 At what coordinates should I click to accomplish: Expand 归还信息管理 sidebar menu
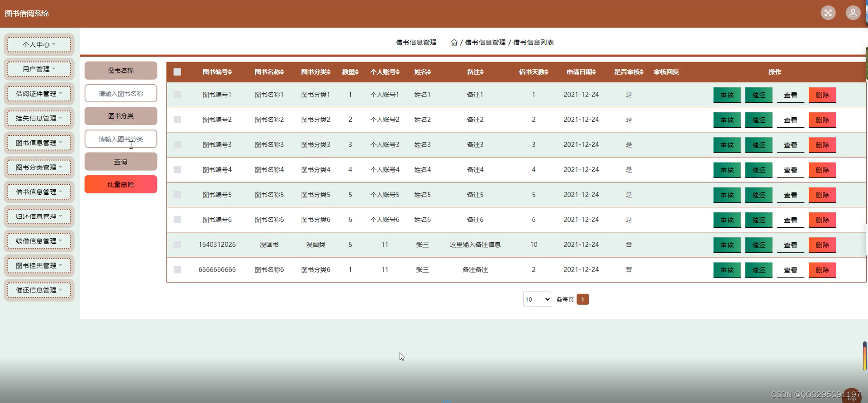[39, 216]
